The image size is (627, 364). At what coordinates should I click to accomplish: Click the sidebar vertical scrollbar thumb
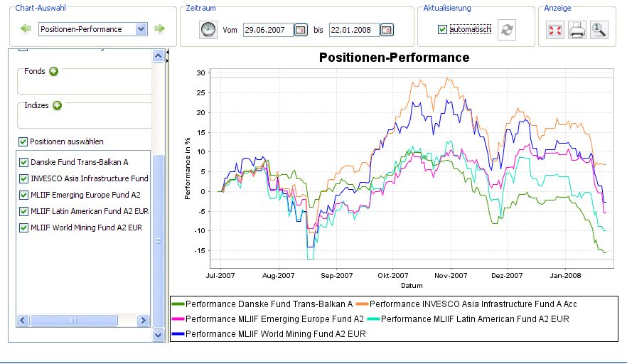coord(158,241)
